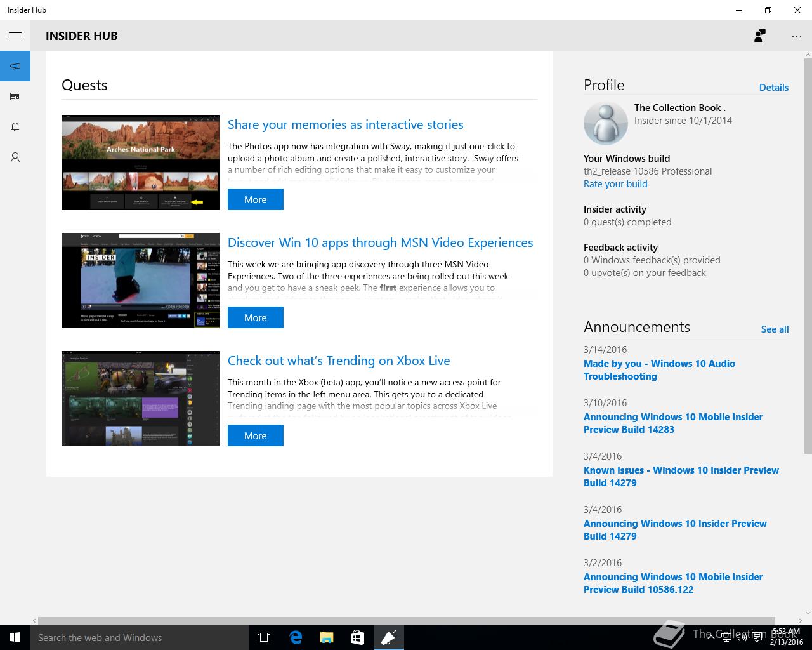Click the More button for Sway memories quest

[x=256, y=199]
